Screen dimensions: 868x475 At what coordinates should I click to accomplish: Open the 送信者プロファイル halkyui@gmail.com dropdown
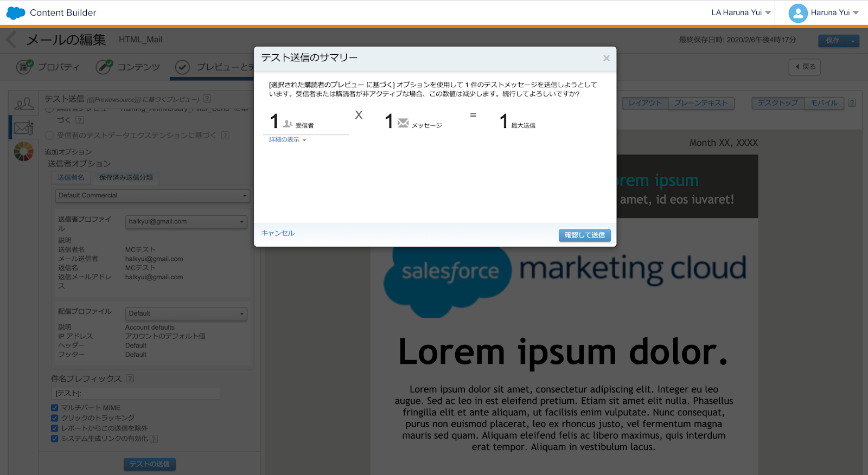point(186,222)
